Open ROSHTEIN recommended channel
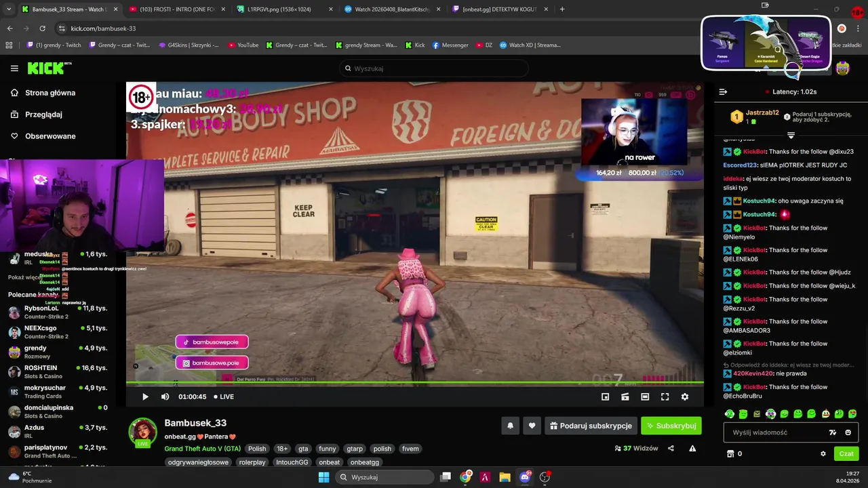Image resolution: width=868 pixels, height=488 pixels. pyautogui.click(x=58, y=371)
